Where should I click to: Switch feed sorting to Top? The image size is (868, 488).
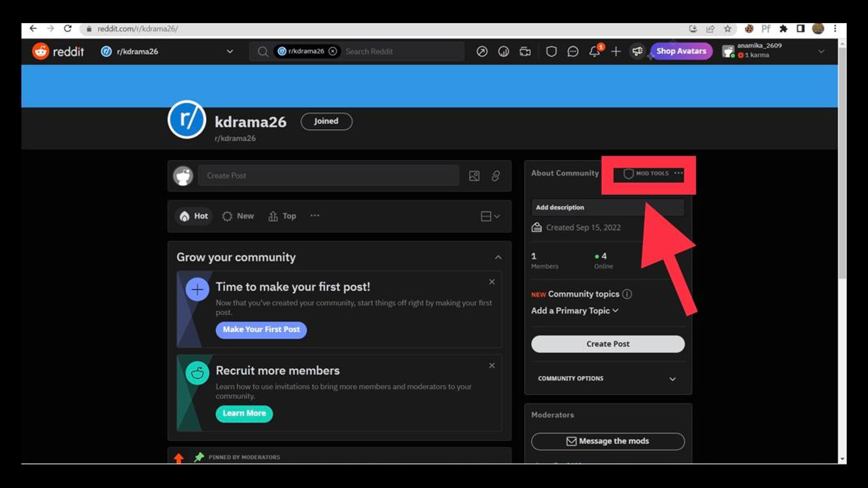282,216
